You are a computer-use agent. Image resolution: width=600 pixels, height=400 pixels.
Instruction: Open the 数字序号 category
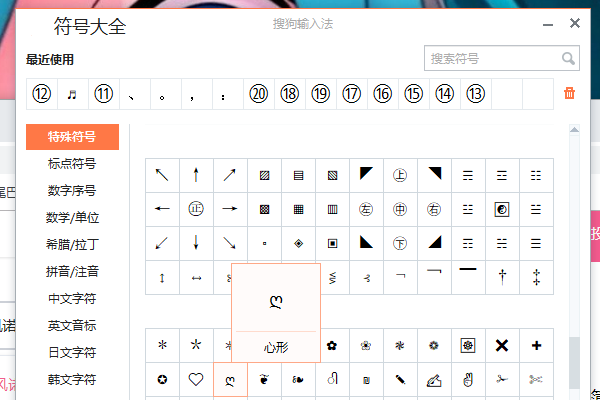tap(72, 190)
